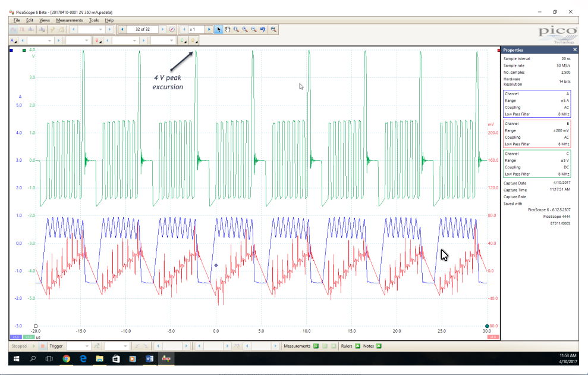Open Channel A coupling dropdown
Image resolution: width=588 pixels, height=375 pixels.
[87, 40]
